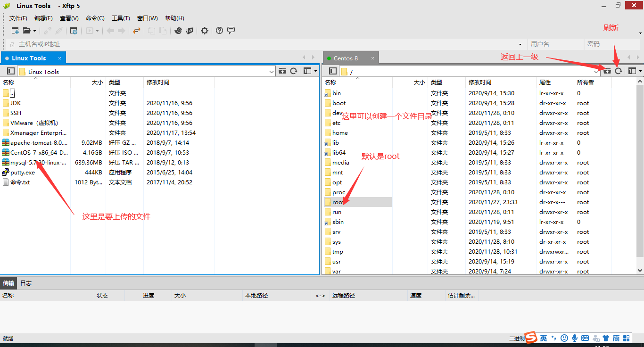
Task: Click the New Session toolbar icon
Action: 15,31
